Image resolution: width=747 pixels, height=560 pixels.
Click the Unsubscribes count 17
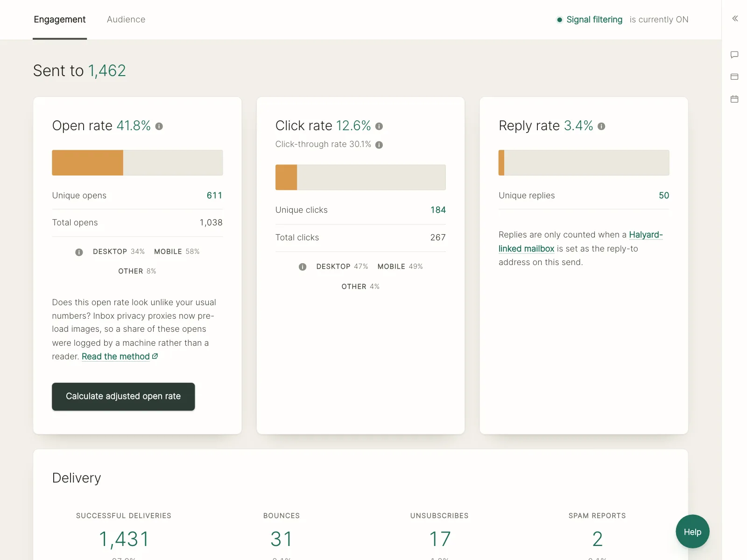(x=440, y=539)
